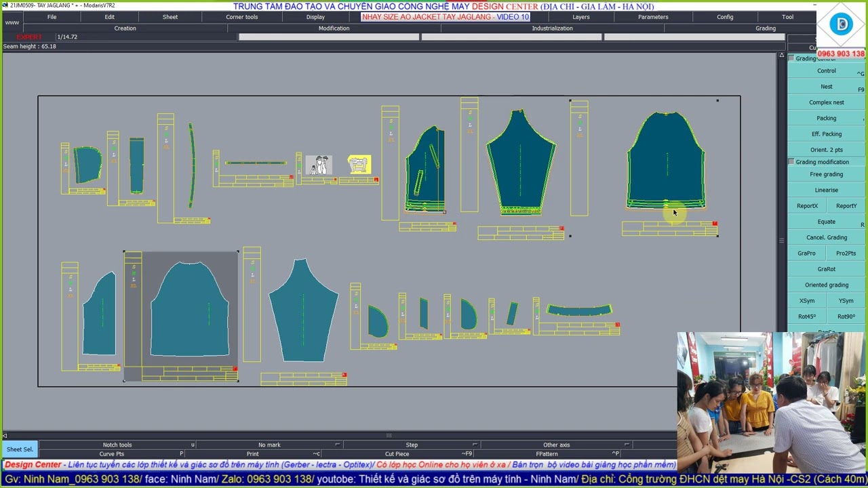Switch to the Grading tab
The height and width of the screenshot is (488, 868).
pyautogui.click(x=766, y=28)
